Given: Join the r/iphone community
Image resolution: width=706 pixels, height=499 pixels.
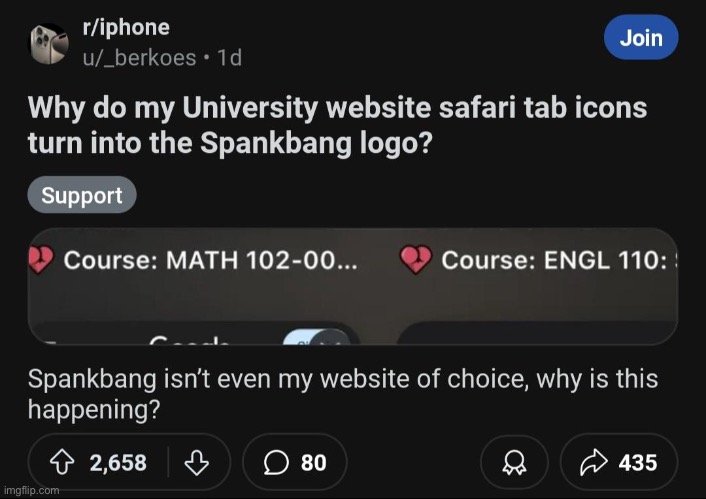Looking at the screenshot, I should coord(641,38).
